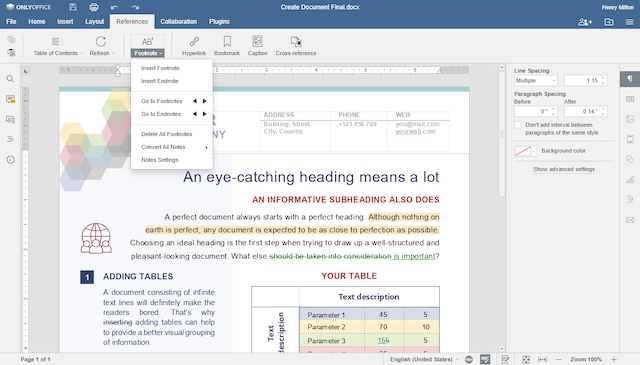The width and height of the screenshot is (640, 365).
Task: Open the About info icon in left sidebar
Action: (x=11, y=160)
